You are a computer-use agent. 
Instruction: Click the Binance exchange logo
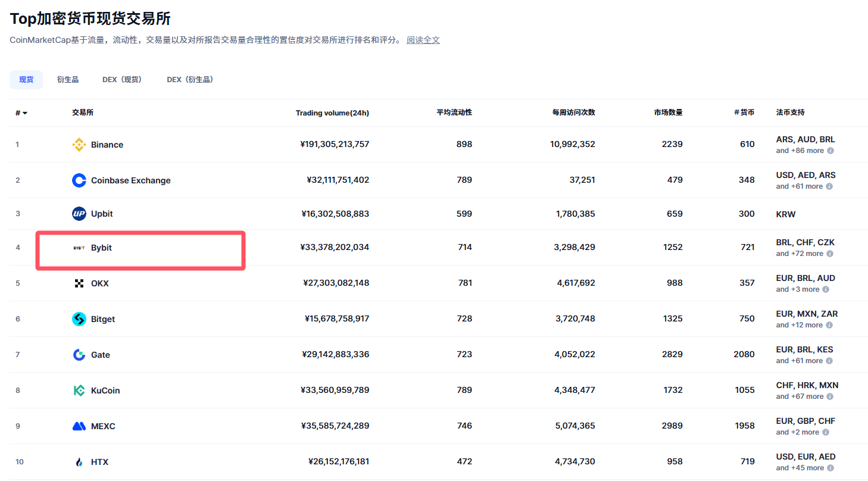pyautogui.click(x=78, y=144)
